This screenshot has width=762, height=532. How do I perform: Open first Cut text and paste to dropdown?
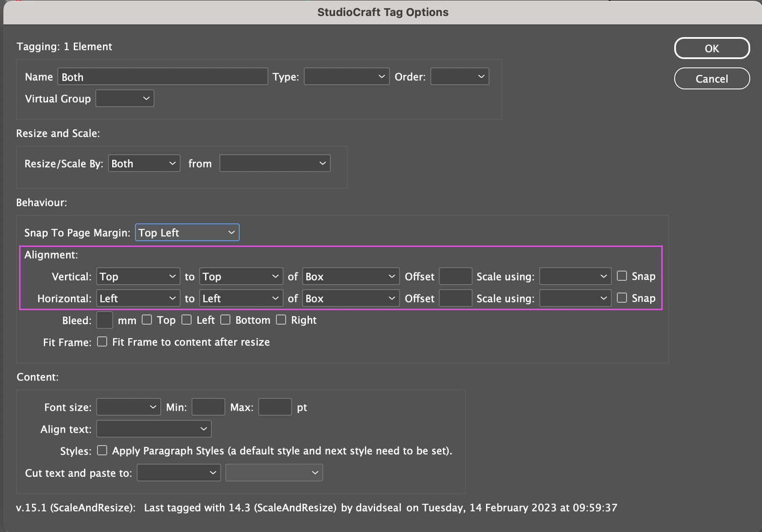(179, 473)
